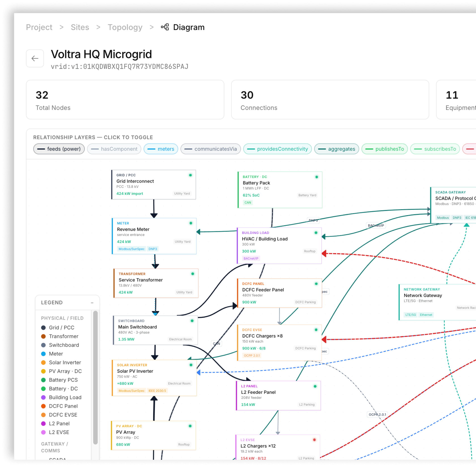Toggle the hasComponent layer
The height and width of the screenshot is (467, 476).
tap(114, 149)
